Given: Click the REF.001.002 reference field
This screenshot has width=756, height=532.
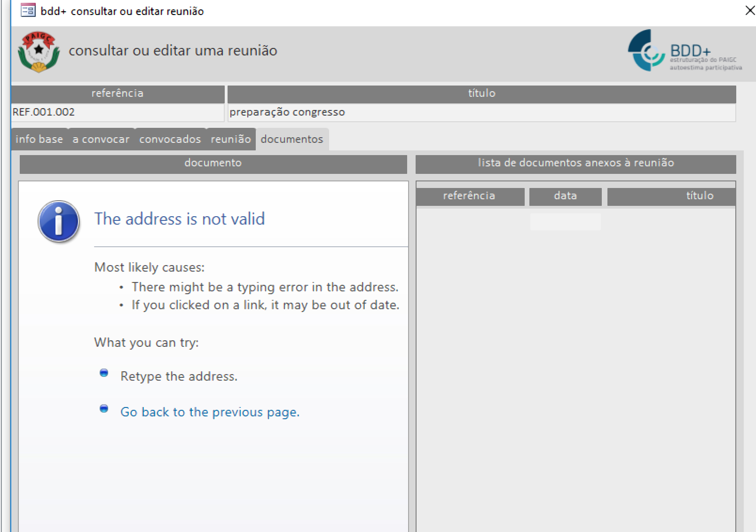Looking at the screenshot, I should pos(118,112).
